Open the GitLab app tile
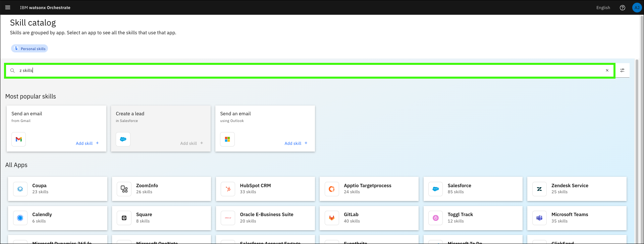The image size is (644, 244). (369, 218)
